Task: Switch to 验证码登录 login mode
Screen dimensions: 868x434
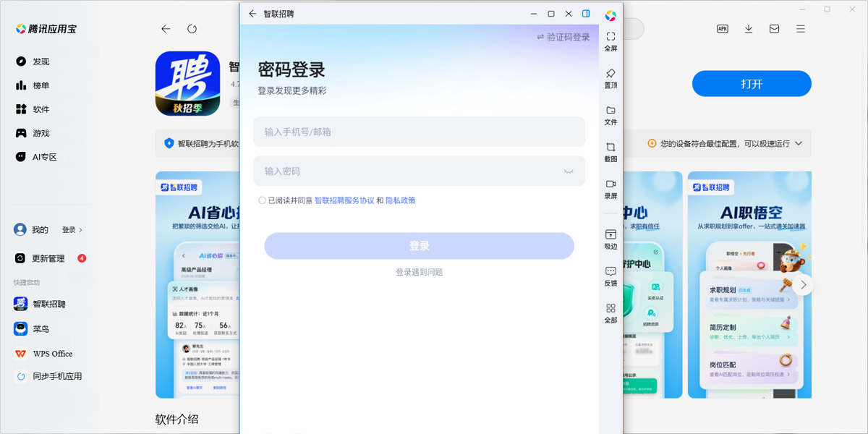Action: click(563, 37)
